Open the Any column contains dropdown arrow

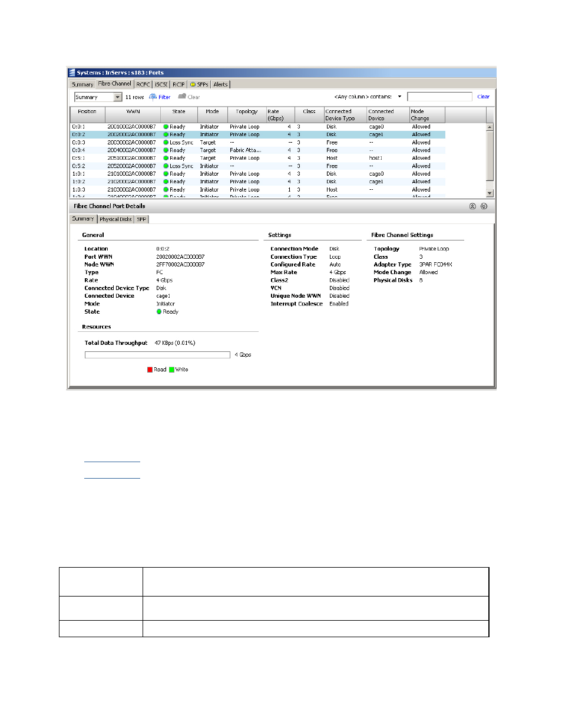399,97
